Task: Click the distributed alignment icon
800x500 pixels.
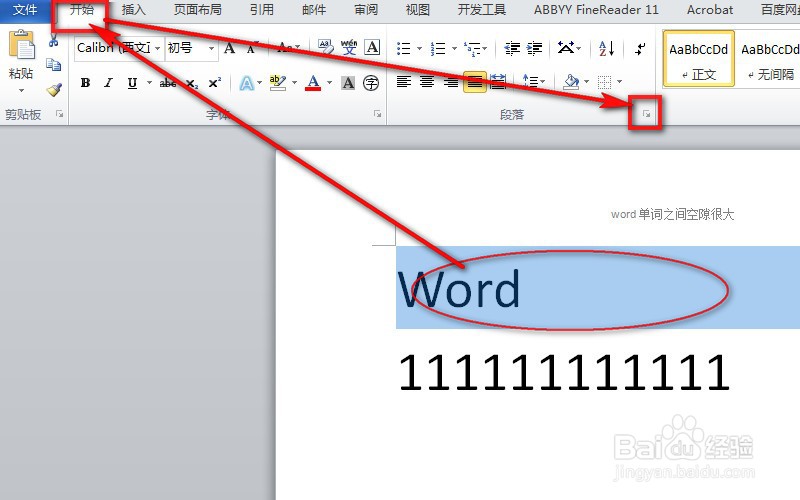Action: click(498, 82)
